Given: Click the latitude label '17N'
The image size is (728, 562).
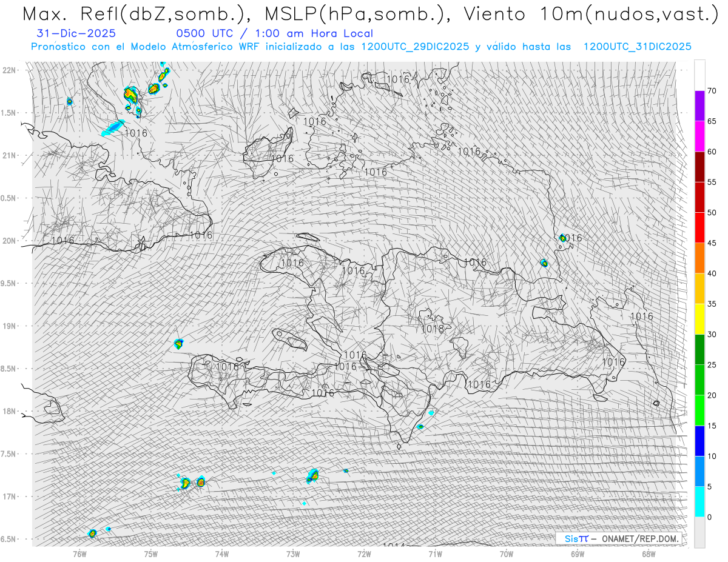Looking at the screenshot, I should tap(9, 497).
